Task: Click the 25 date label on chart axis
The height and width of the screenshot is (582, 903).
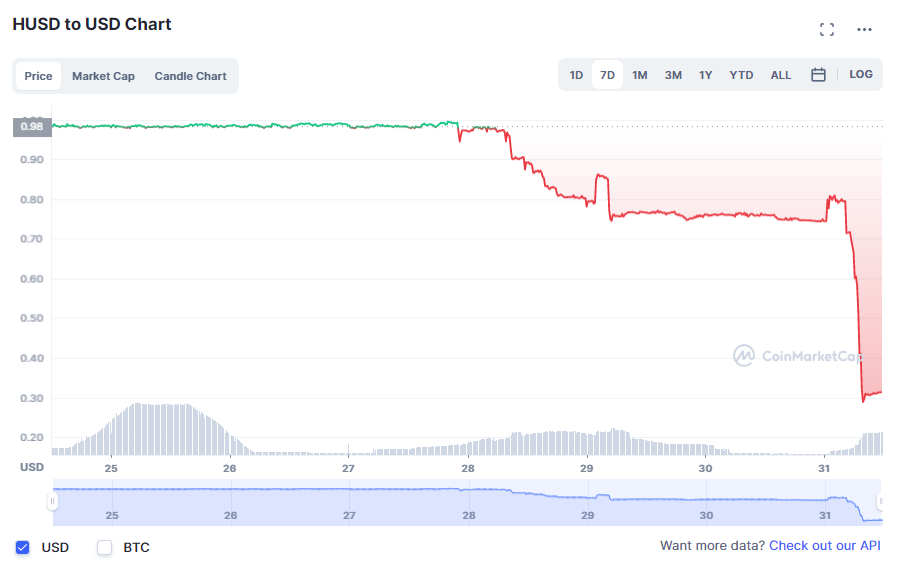Action: (x=111, y=469)
